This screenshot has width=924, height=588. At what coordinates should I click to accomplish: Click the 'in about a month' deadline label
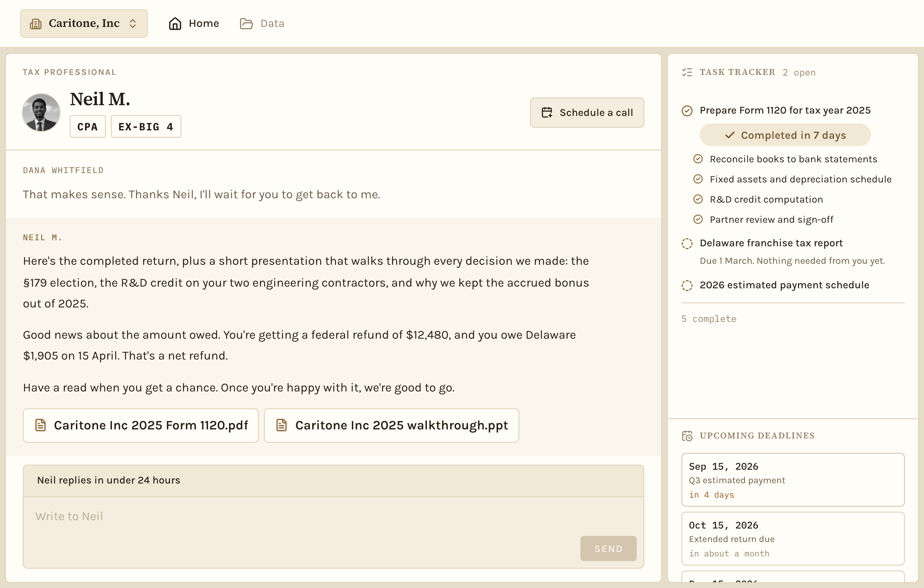coord(729,554)
